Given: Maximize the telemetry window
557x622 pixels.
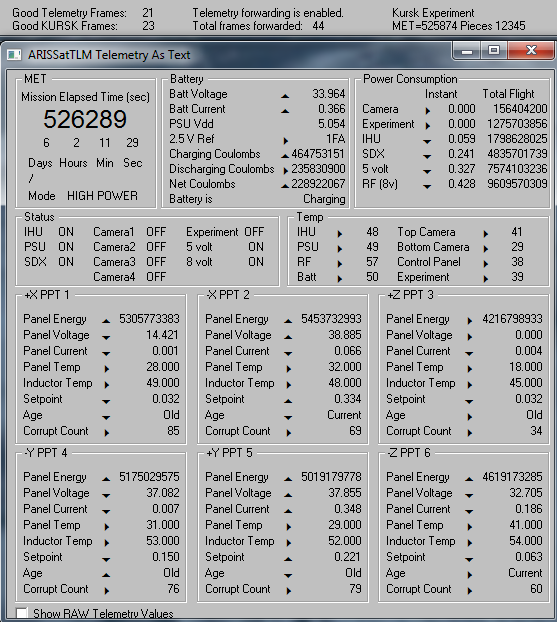Looking at the screenshot, I should tap(494, 50).
